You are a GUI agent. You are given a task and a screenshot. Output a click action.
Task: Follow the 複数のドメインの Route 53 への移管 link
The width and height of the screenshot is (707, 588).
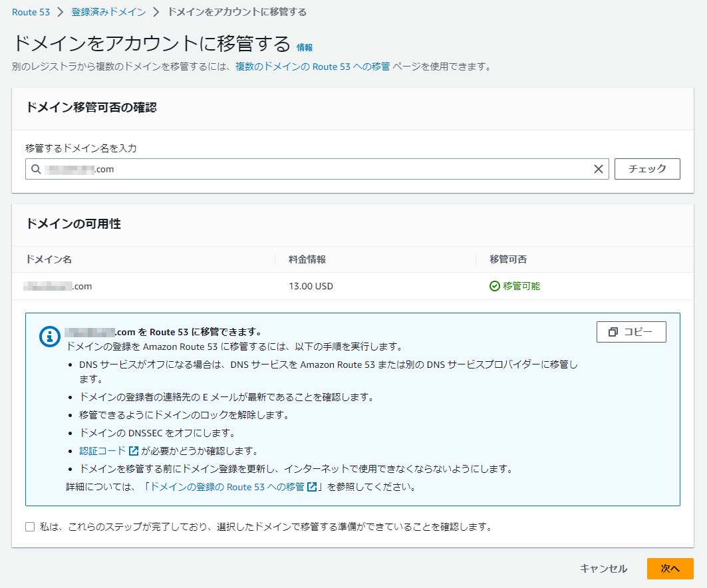click(313, 67)
